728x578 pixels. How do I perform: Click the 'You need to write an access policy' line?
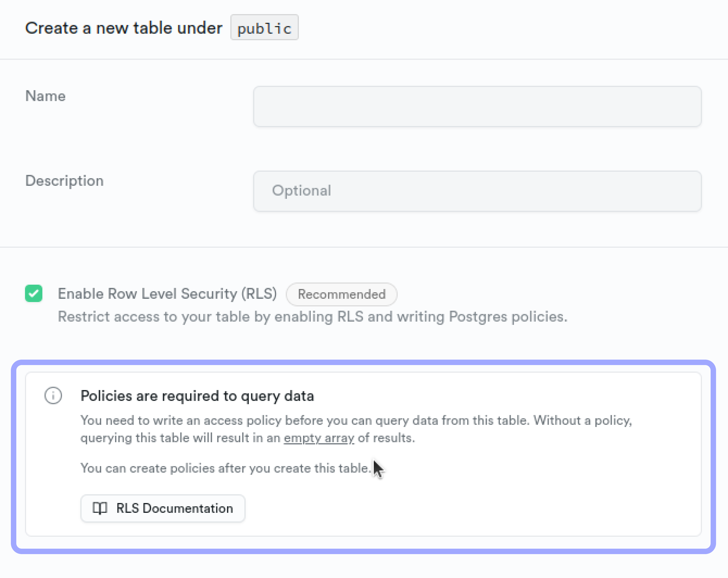pos(304,421)
